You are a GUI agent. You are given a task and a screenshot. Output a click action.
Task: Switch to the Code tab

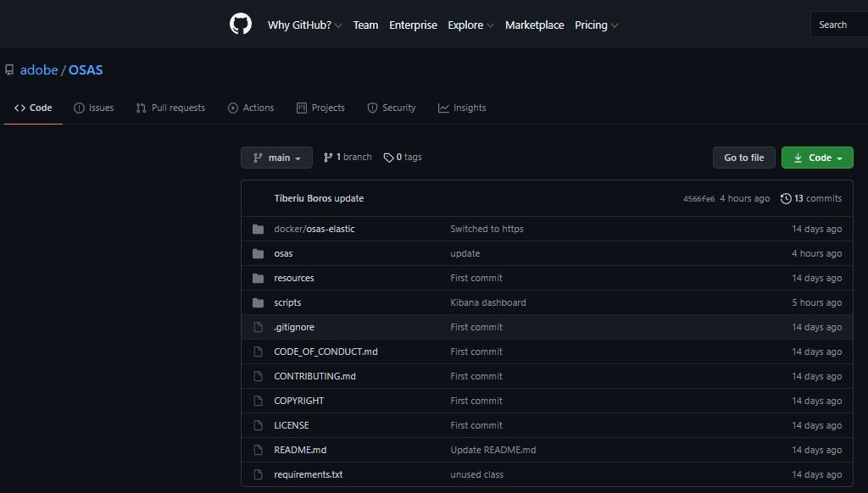click(33, 108)
